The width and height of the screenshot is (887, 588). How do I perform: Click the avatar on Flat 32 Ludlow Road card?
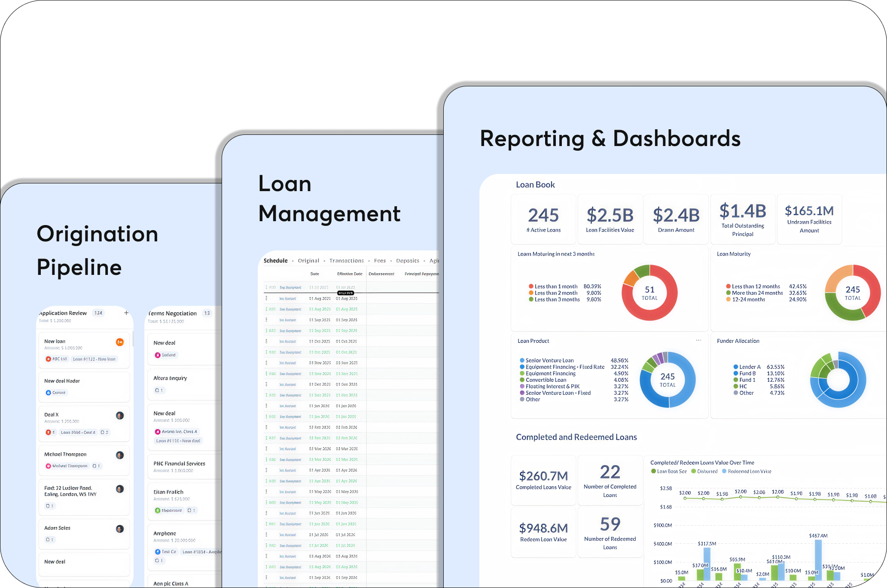[120, 489]
